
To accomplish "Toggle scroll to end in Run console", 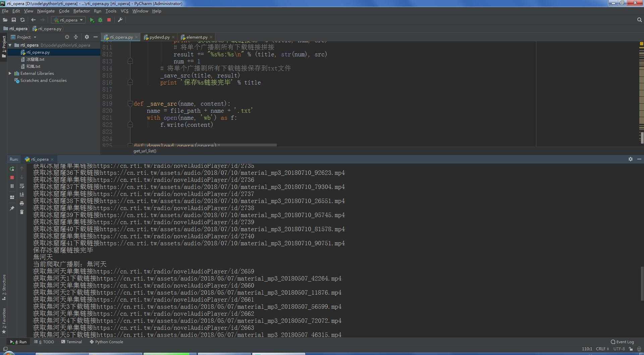I will 22,195.
